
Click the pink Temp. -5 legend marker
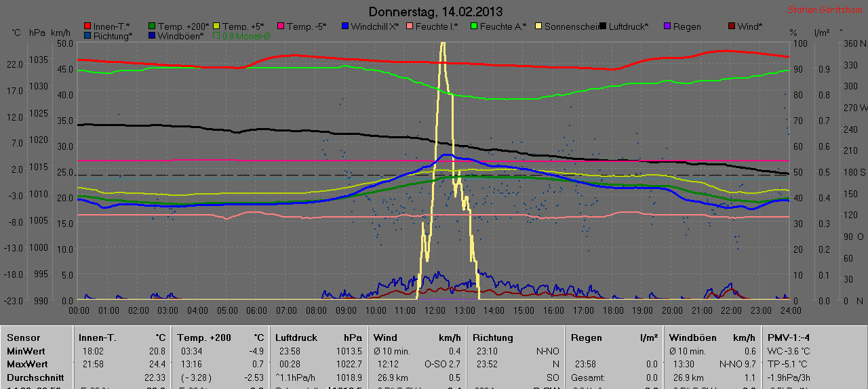coord(280,26)
